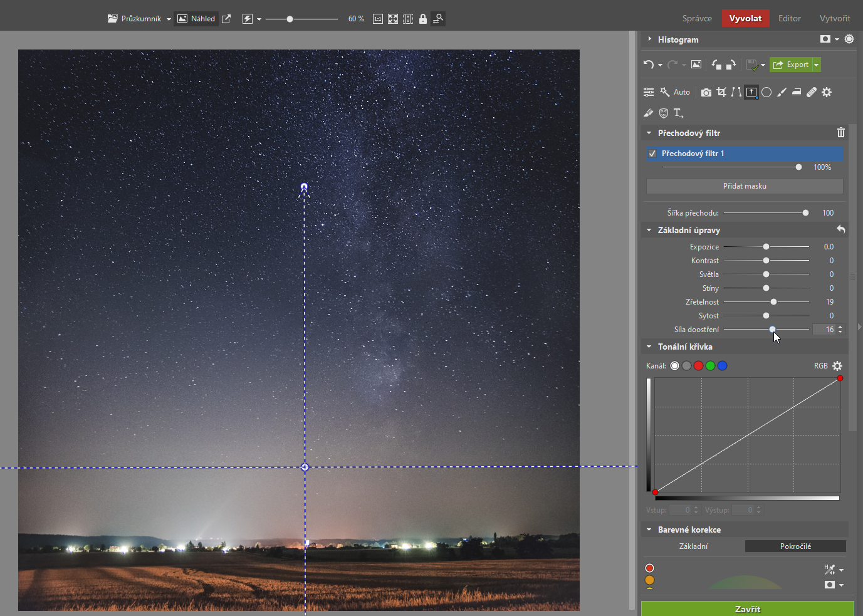Fit image to window icon
Viewport: 863px width, 616px height.
click(393, 19)
